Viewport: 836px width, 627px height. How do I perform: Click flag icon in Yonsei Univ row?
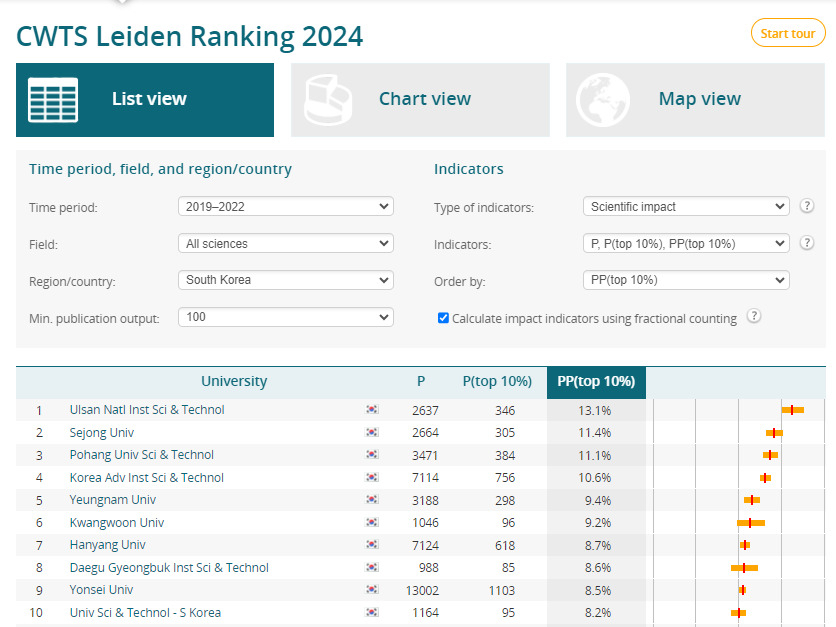(372, 590)
